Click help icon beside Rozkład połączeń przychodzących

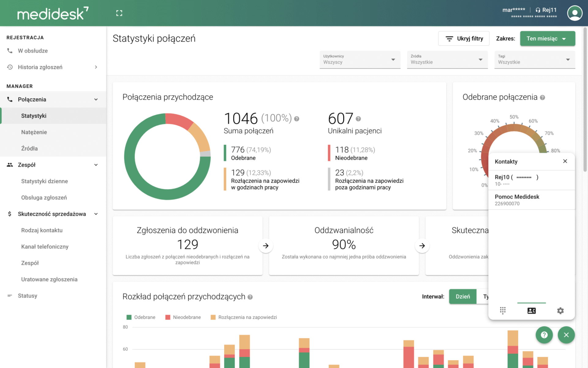tap(250, 297)
